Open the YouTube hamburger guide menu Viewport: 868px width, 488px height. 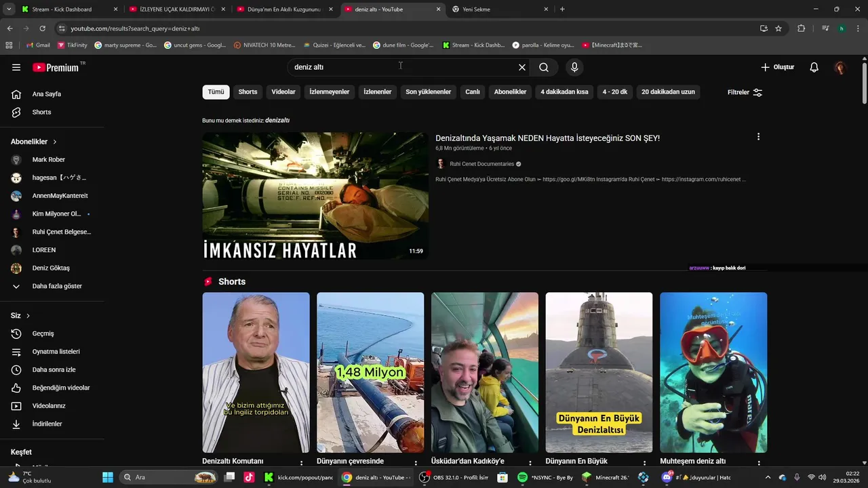(16, 67)
